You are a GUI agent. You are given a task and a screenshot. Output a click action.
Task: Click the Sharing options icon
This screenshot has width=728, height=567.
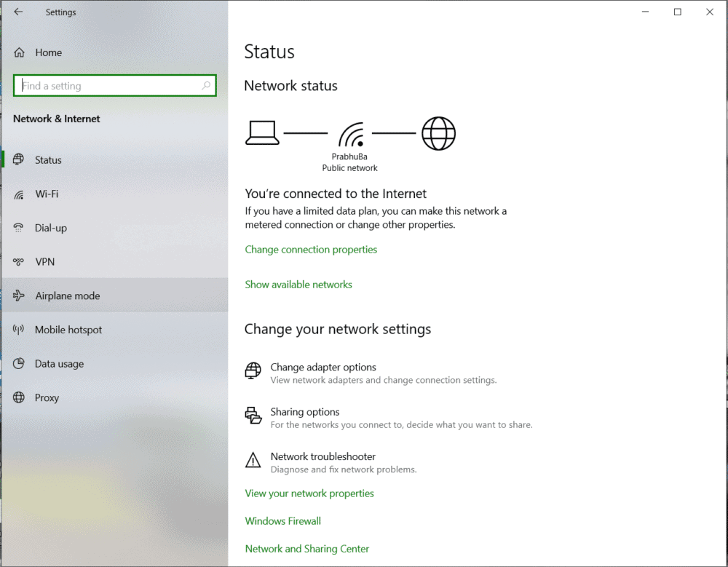point(253,416)
